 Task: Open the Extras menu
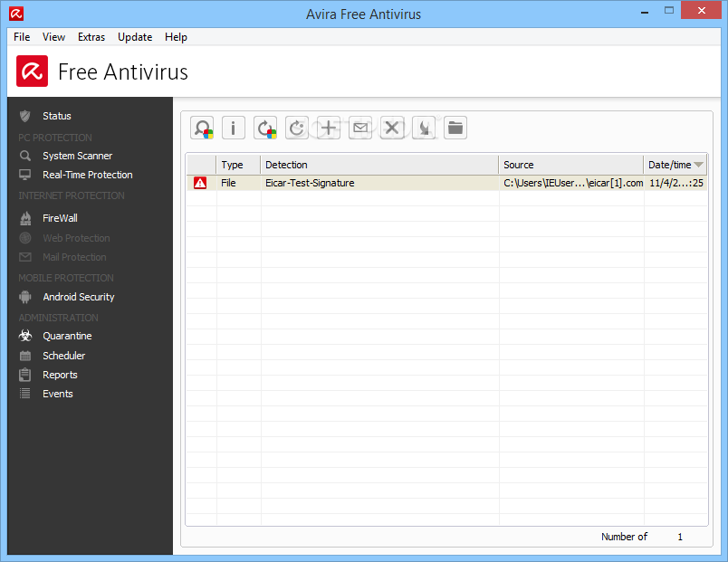point(91,37)
